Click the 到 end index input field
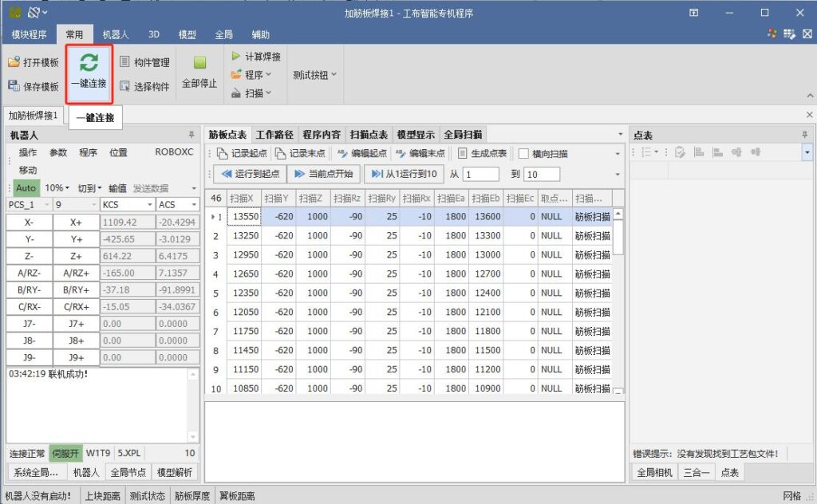 (x=542, y=174)
